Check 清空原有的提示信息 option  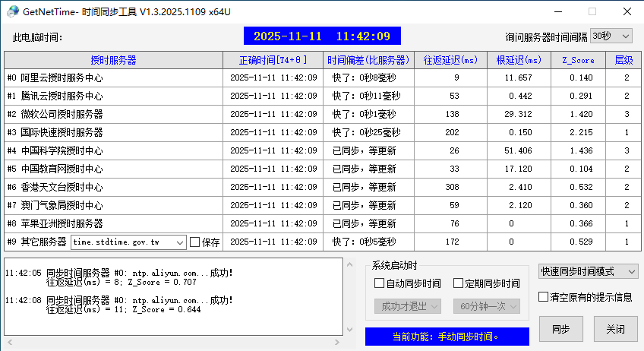(586, 297)
